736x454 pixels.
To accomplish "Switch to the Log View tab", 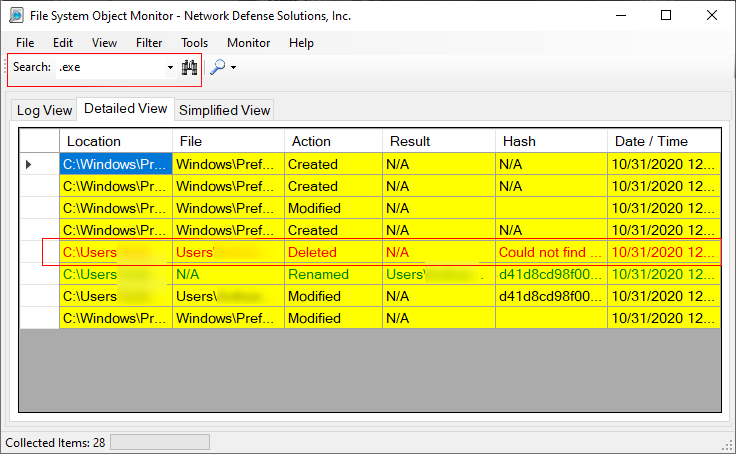I will (44, 110).
